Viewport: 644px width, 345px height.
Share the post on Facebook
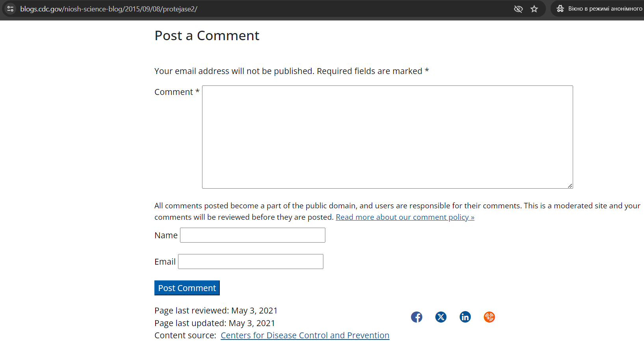click(416, 317)
